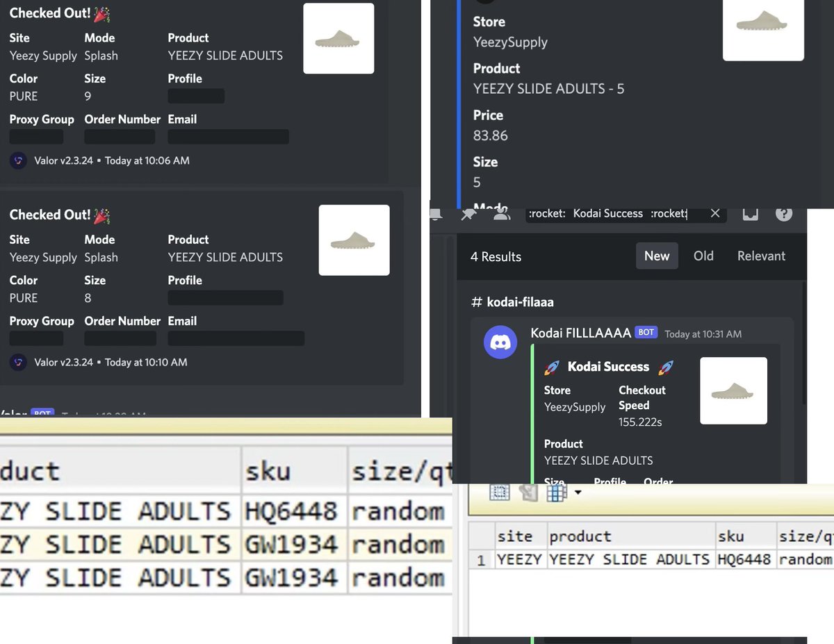Click the checkout speed 155.222s value

coord(640,422)
